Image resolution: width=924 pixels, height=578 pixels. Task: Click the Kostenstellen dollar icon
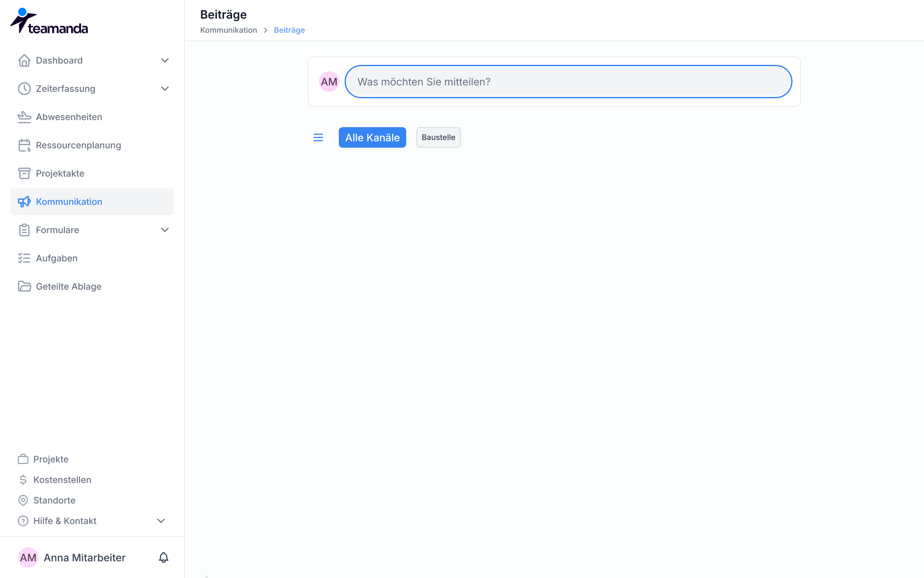[x=23, y=480]
